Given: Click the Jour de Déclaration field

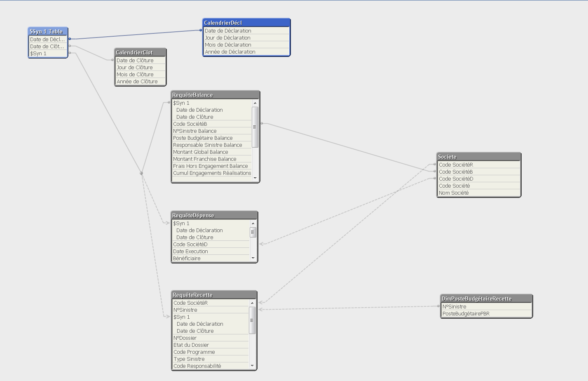Looking at the screenshot, I should tap(246, 38).
